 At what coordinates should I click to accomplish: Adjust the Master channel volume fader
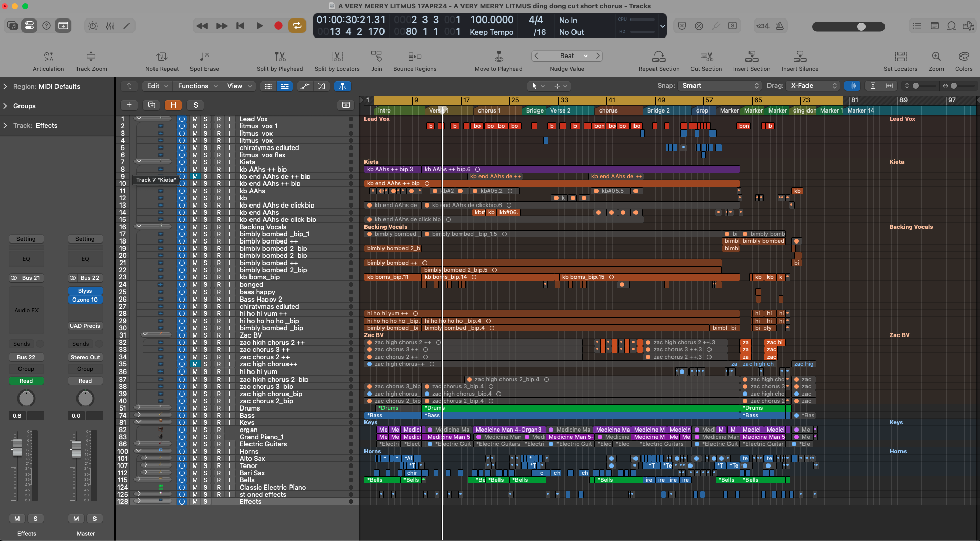click(76, 449)
